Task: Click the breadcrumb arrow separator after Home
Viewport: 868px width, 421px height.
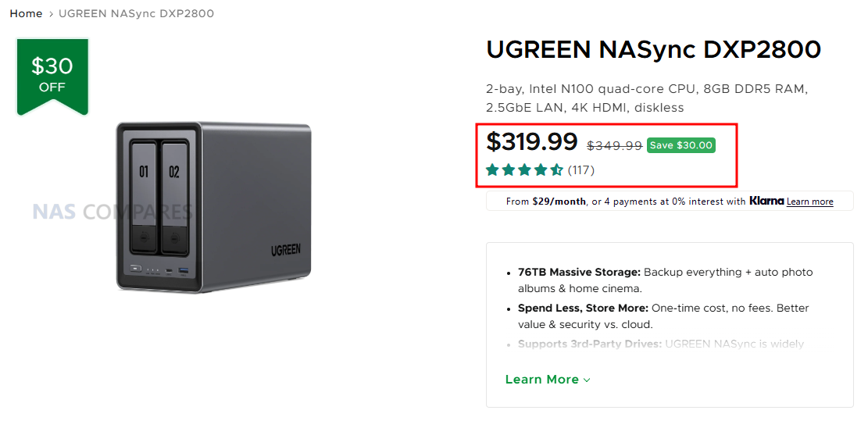Action: point(51,14)
